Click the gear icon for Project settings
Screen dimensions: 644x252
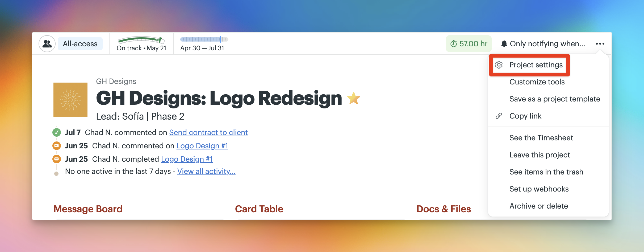499,65
